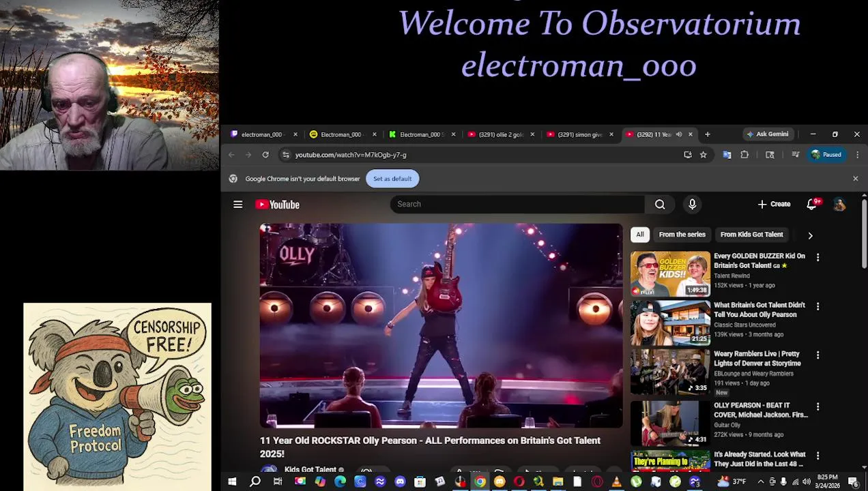This screenshot has width=868, height=491.
Task: Open Kids Got Talent channel link
Action: pyautogui.click(x=310, y=470)
